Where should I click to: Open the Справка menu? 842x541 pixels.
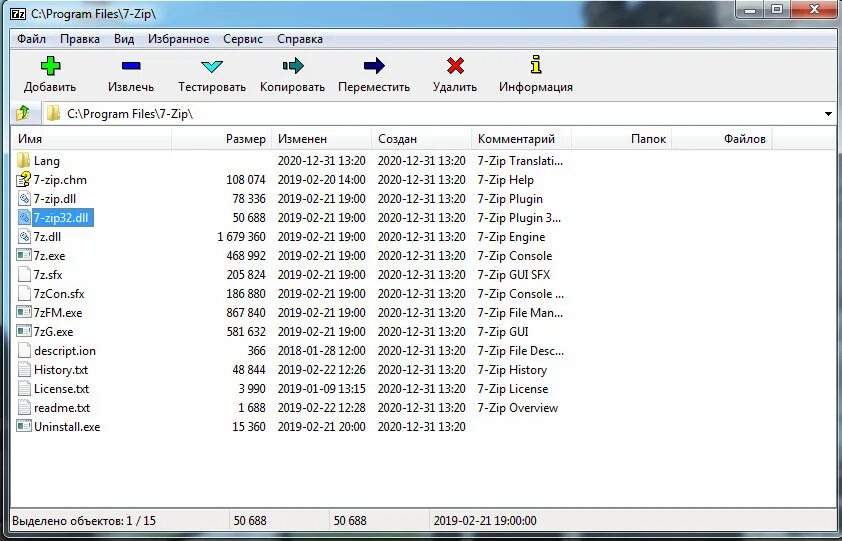(300, 39)
